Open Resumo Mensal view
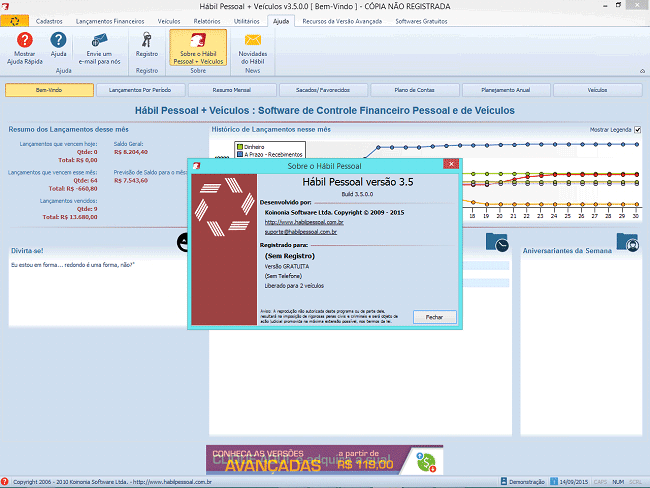Viewport: 650px width, 488px height. coord(232,90)
